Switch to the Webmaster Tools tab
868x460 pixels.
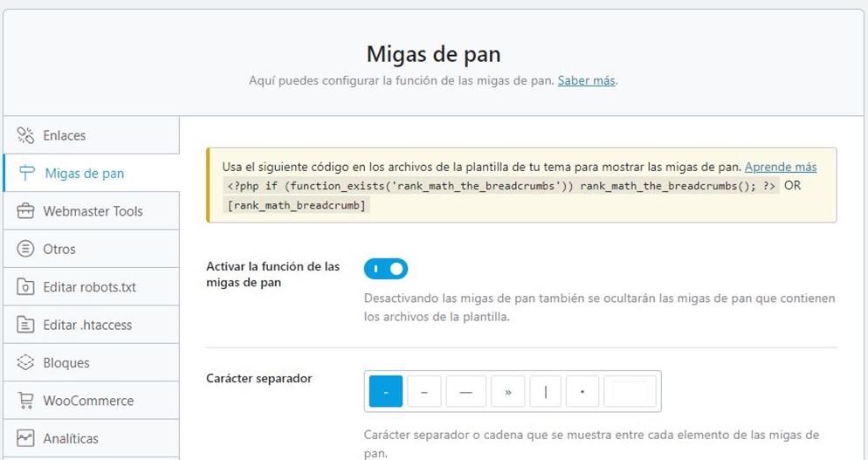(93, 211)
